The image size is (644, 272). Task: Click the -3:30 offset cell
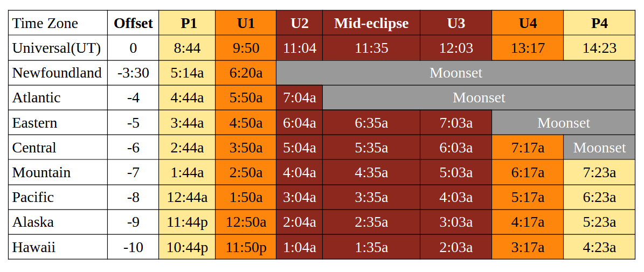pyautogui.click(x=133, y=73)
